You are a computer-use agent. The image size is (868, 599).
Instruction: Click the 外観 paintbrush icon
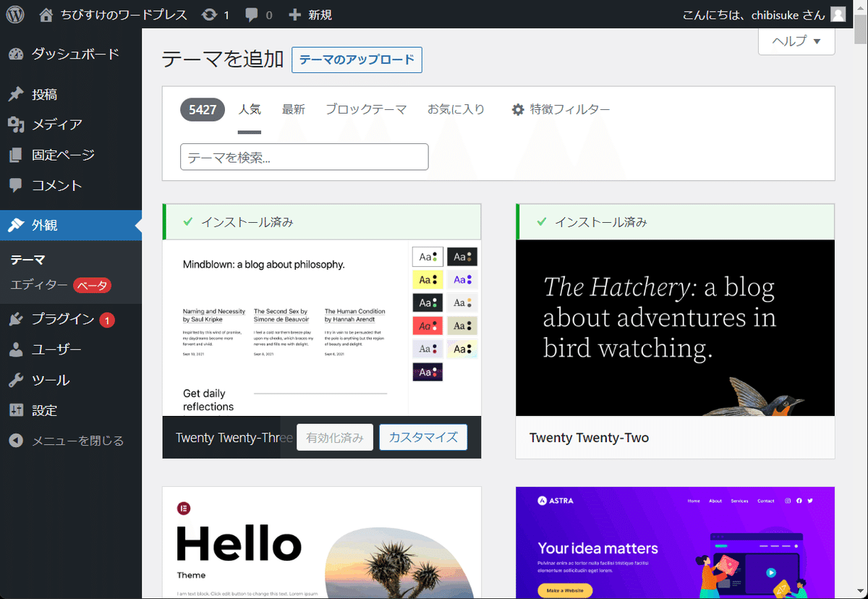point(16,225)
